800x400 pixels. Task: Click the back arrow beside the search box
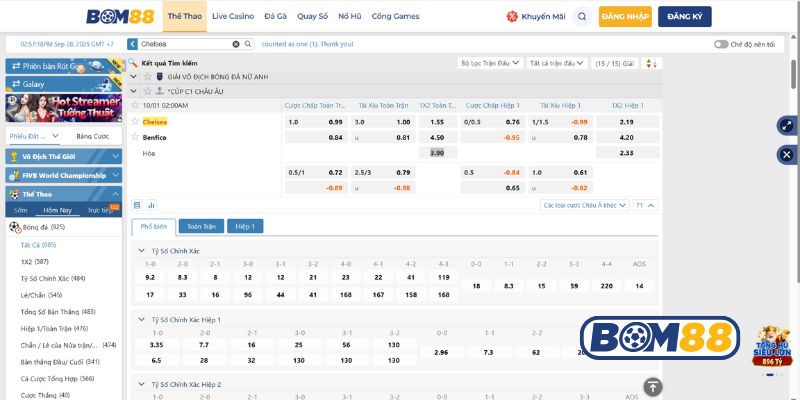pos(134,44)
